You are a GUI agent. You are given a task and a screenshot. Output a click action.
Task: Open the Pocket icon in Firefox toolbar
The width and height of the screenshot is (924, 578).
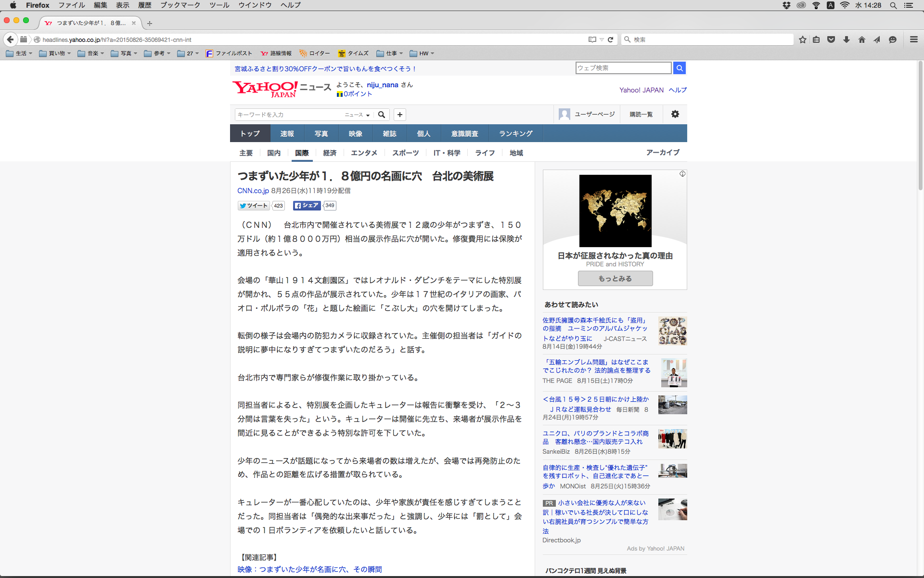coord(831,39)
